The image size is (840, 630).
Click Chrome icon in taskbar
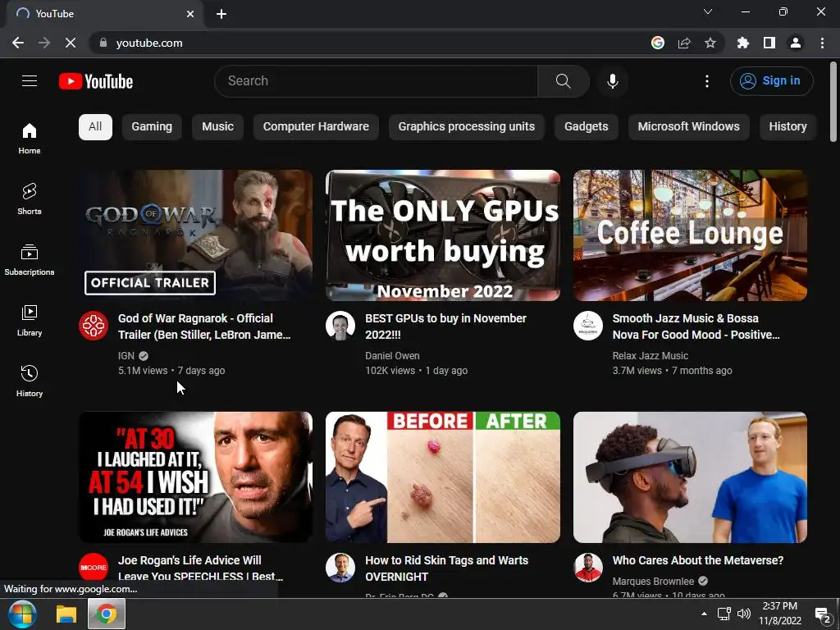pos(107,614)
